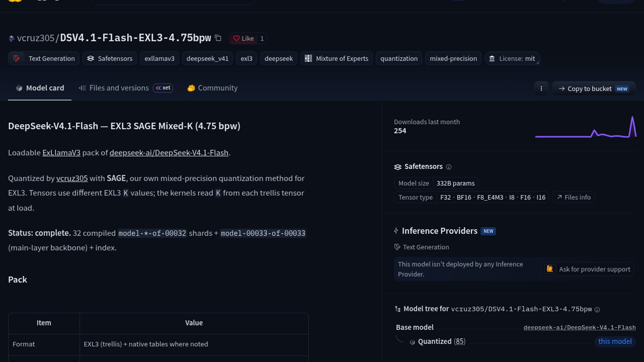This screenshot has height=362, width=644.
Task: Click the model-*-of-00032 code text
Action: coord(152,233)
